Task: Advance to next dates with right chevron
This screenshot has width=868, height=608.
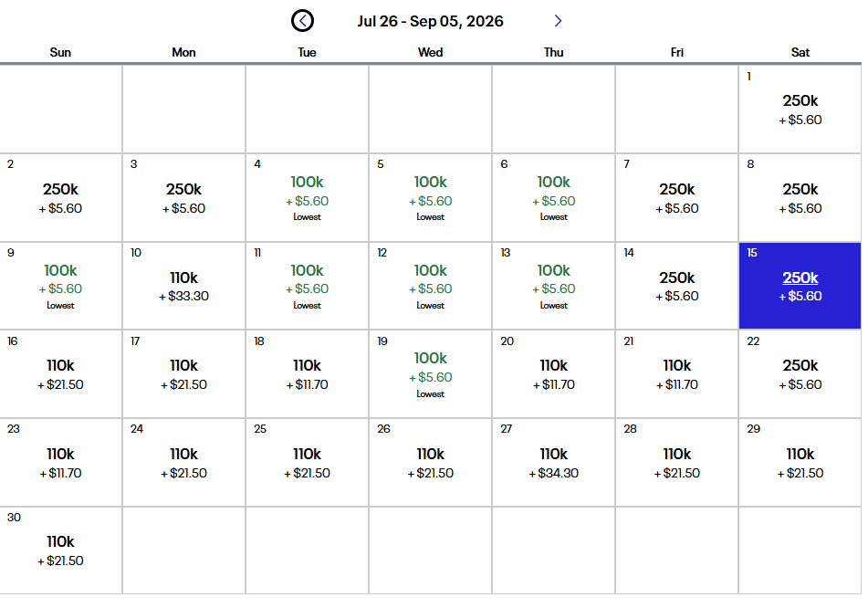Action: coord(559,21)
